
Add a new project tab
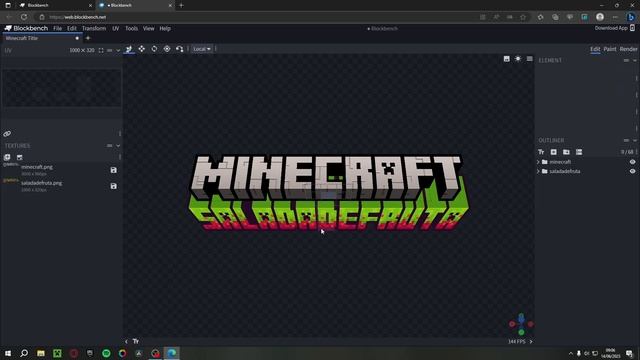(x=88, y=38)
